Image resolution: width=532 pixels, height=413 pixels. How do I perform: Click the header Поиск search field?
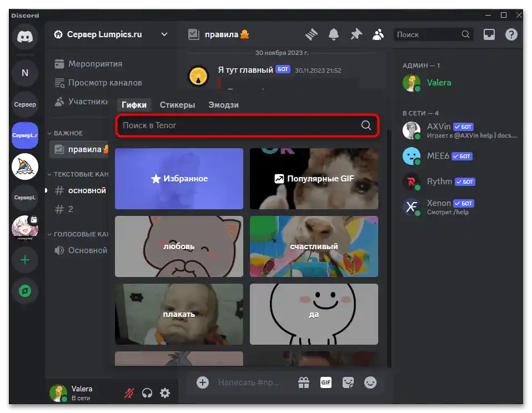point(433,34)
